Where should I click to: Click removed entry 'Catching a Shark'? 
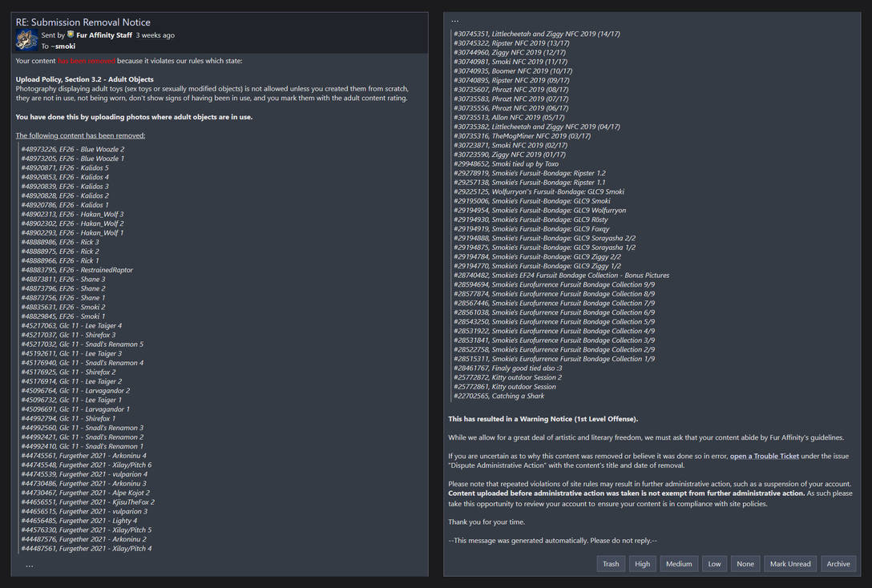click(x=499, y=396)
